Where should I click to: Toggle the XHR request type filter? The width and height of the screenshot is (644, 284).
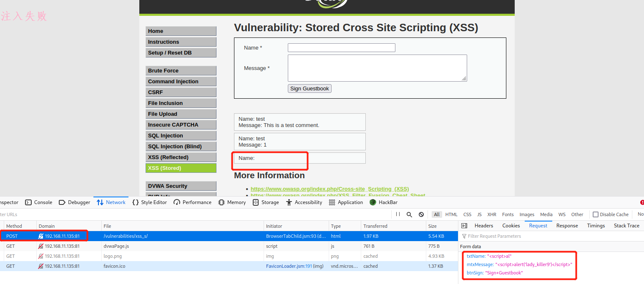[x=492, y=214]
